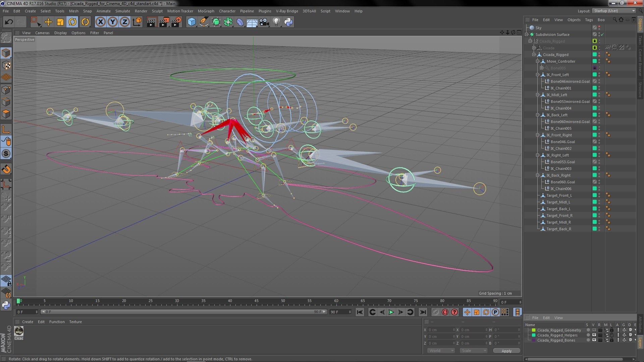
Task: Open the World coordinate dropdown
Action: [x=441, y=351]
